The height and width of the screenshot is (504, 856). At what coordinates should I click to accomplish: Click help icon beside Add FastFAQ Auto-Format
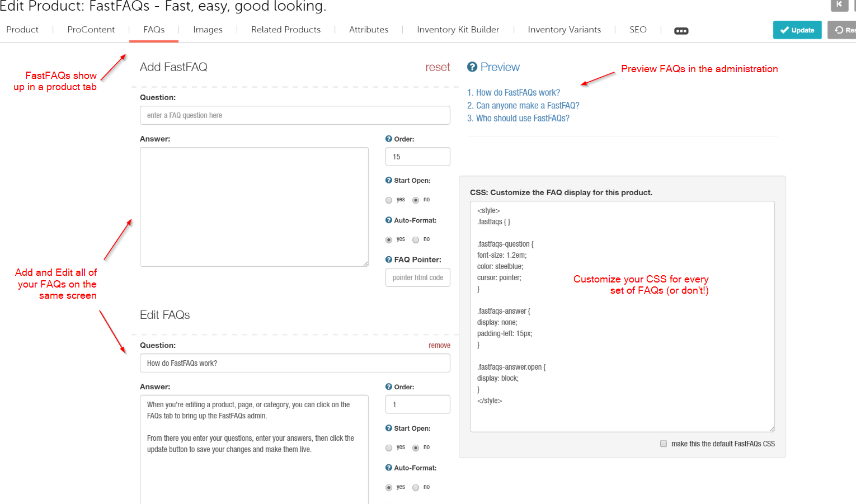tap(389, 220)
